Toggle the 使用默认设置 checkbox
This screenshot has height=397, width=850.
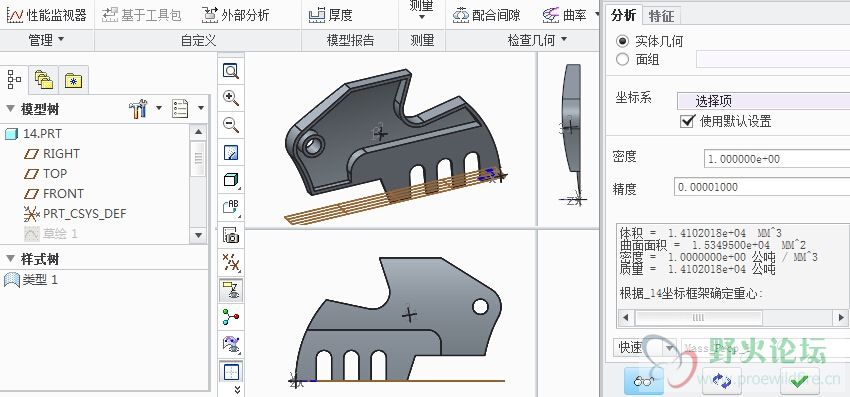(687, 121)
